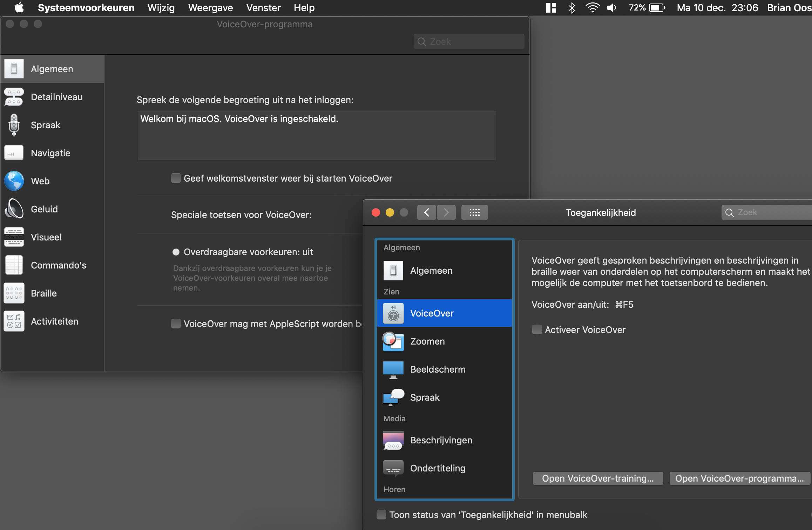Open Beeldscherm in Toegankelijkheid list
The width and height of the screenshot is (812, 530).
coord(444,369)
